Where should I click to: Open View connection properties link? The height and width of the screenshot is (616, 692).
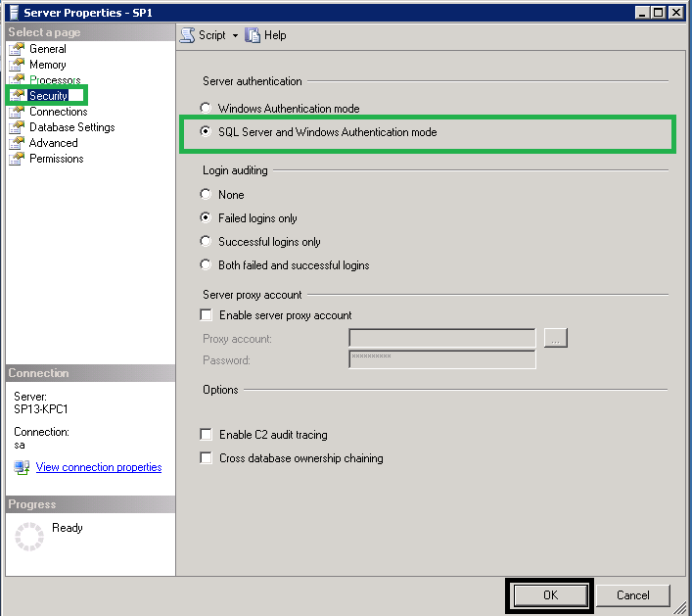click(x=99, y=467)
